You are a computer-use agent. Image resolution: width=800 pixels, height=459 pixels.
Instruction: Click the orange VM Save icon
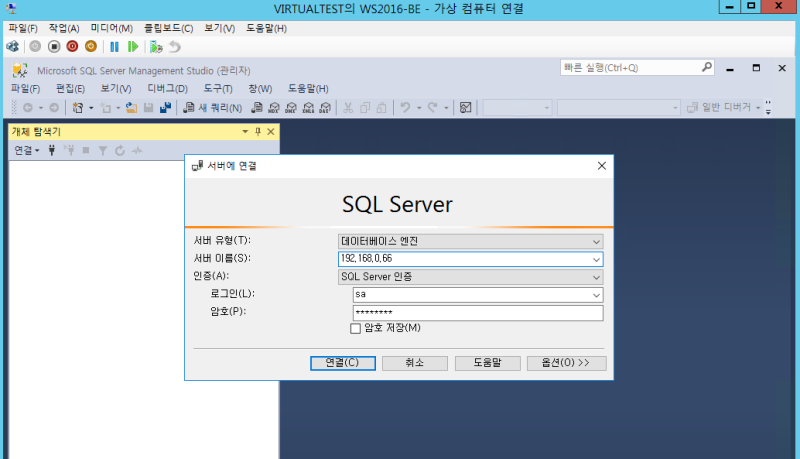91,47
